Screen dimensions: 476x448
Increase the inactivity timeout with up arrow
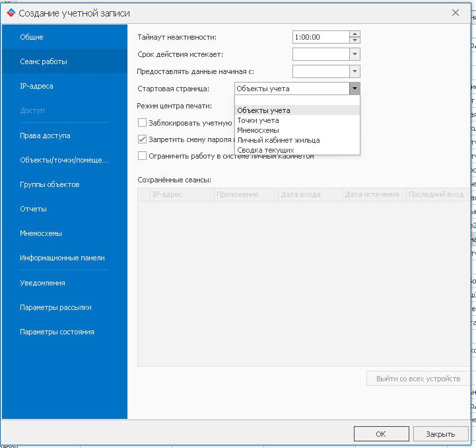355,34
